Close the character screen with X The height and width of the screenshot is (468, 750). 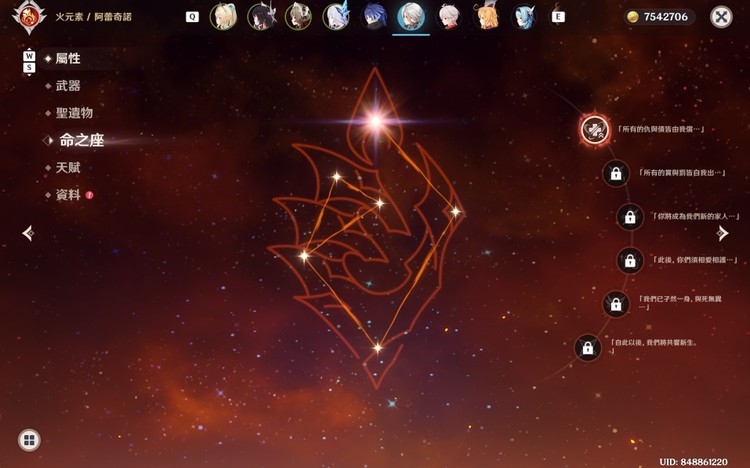point(721,17)
